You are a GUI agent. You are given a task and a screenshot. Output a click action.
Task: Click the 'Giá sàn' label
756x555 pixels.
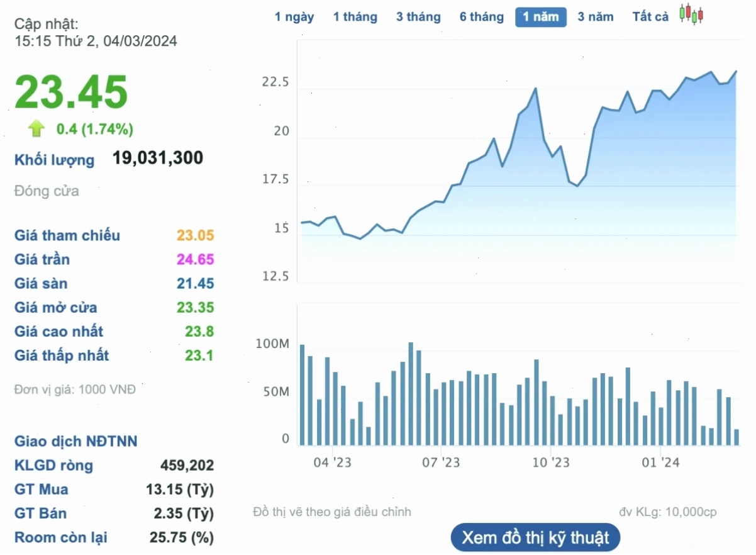[x=41, y=284]
